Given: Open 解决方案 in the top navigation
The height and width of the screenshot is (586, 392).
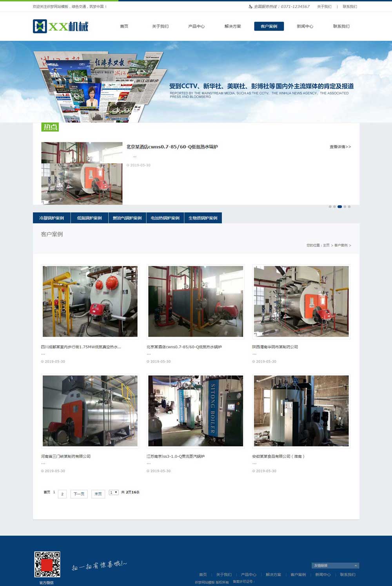Looking at the screenshot, I should coord(232,26).
